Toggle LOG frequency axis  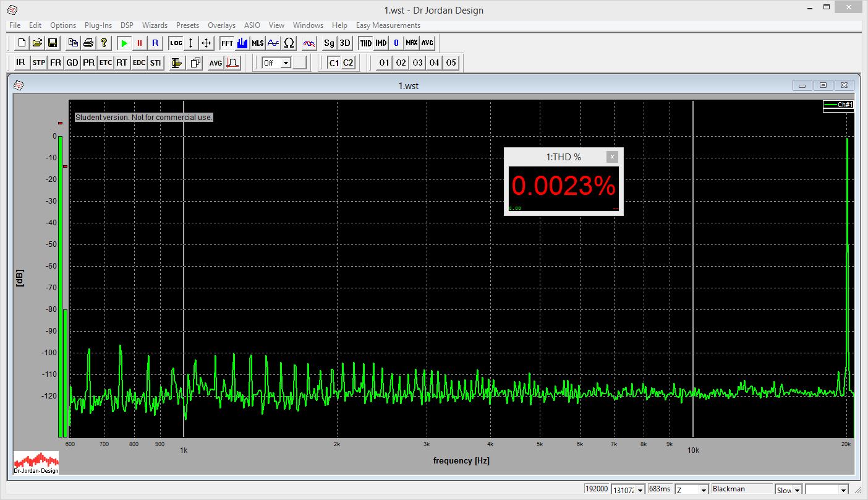click(176, 43)
